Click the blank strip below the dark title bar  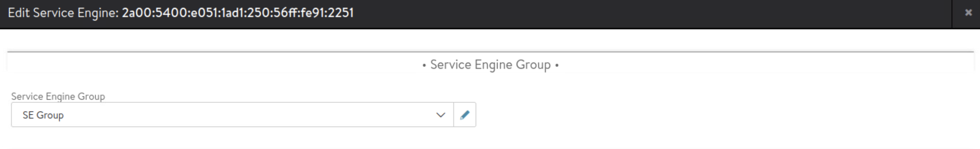[490, 40]
